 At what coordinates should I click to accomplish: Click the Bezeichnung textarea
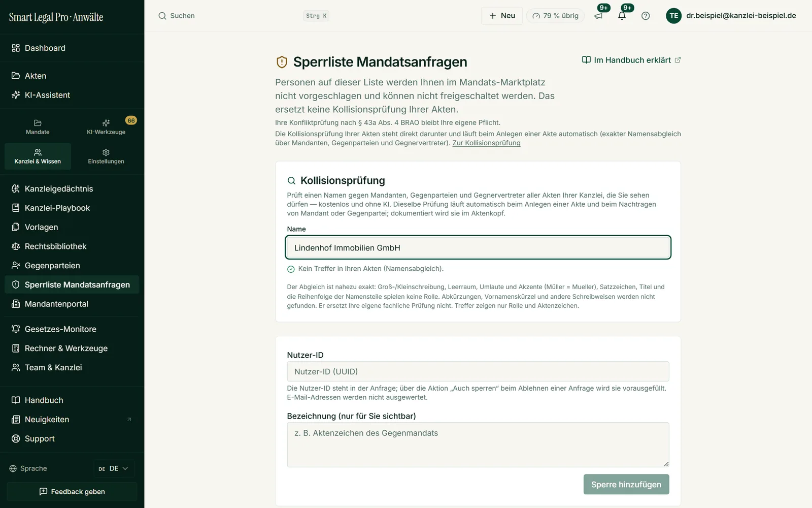click(478, 445)
